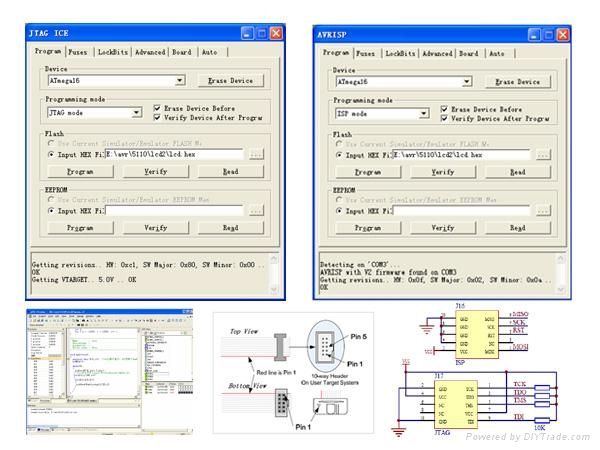Click JTAG ICE log scrollbar up arrow

coord(274,259)
